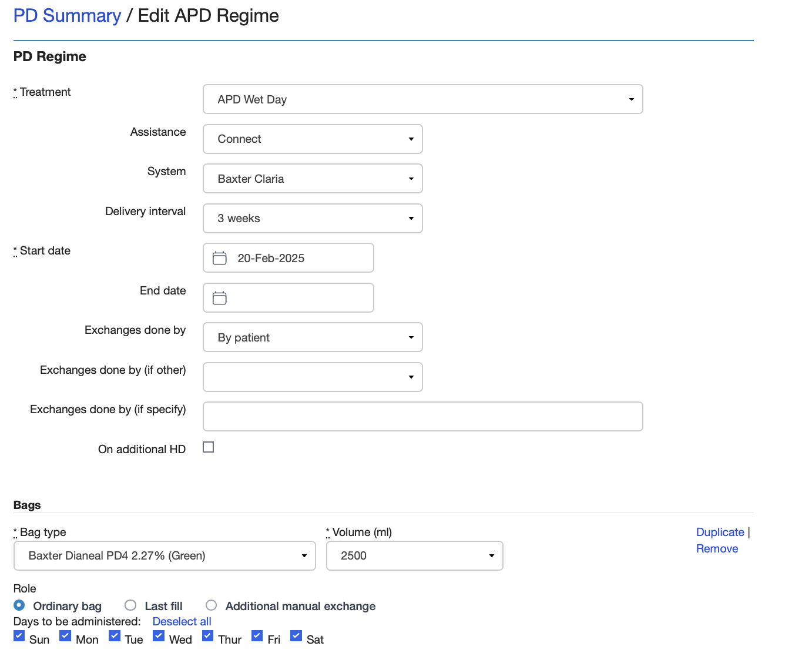Select the Last fill role
Image resolution: width=812 pixels, height=663 pixels.
pyautogui.click(x=130, y=605)
